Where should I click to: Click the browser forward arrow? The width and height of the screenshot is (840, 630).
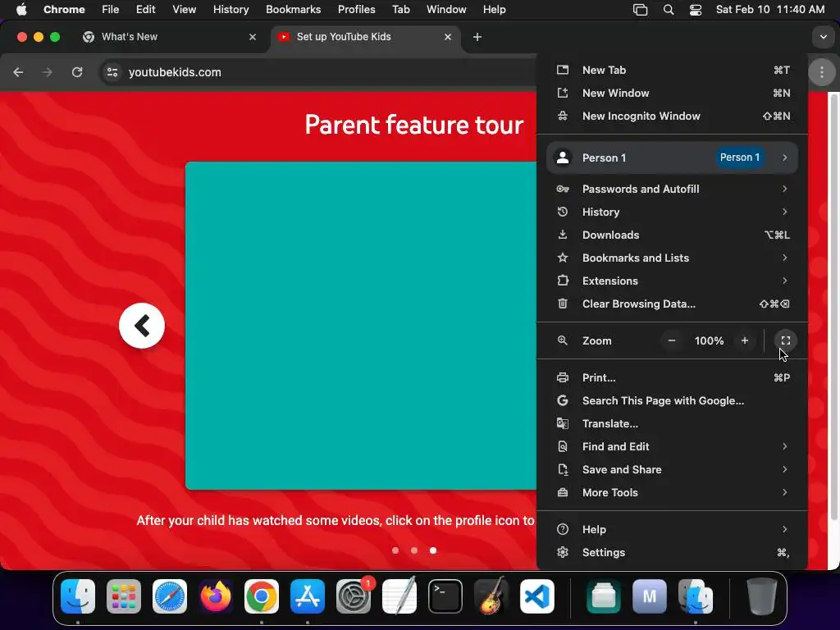[48, 72]
